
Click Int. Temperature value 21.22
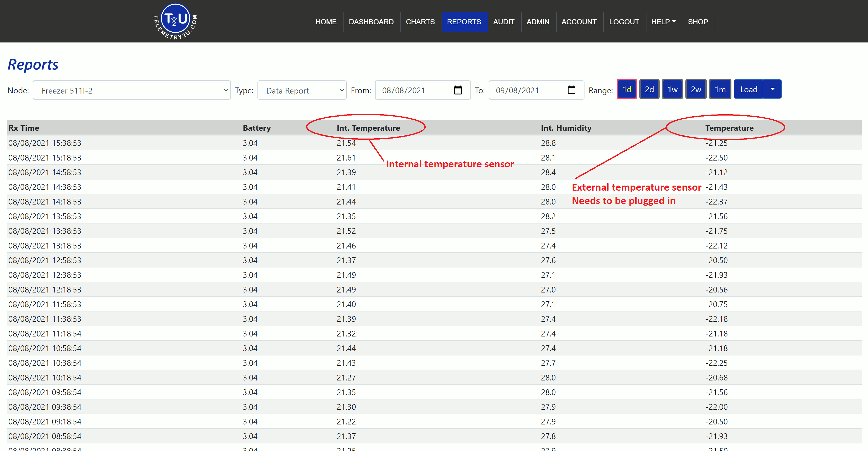(x=346, y=422)
